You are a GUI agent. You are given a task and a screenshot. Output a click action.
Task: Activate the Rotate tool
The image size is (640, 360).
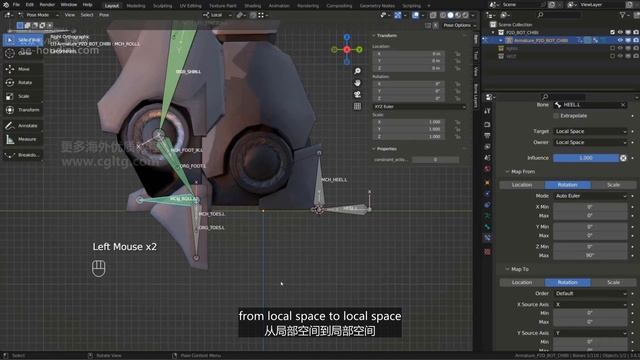tap(22, 82)
